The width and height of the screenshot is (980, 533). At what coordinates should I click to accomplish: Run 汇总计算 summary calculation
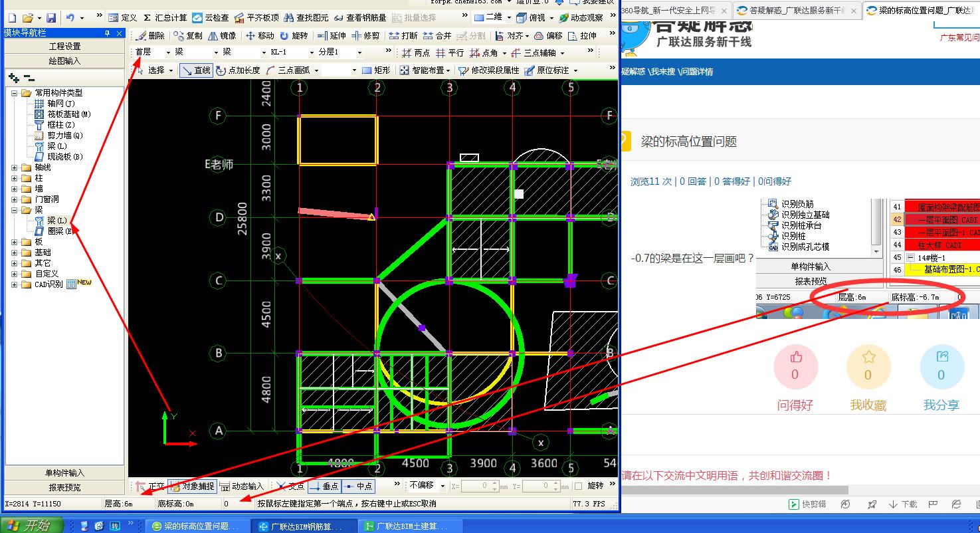tap(165, 18)
